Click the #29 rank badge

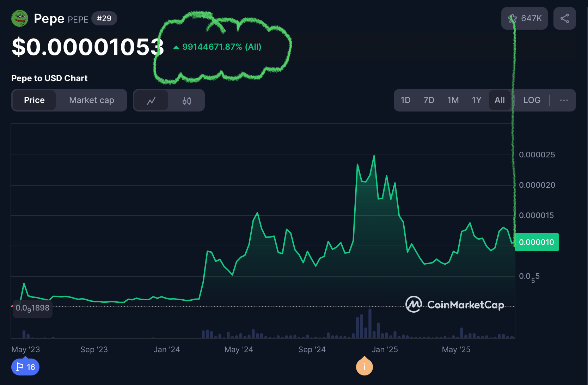[104, 18]
